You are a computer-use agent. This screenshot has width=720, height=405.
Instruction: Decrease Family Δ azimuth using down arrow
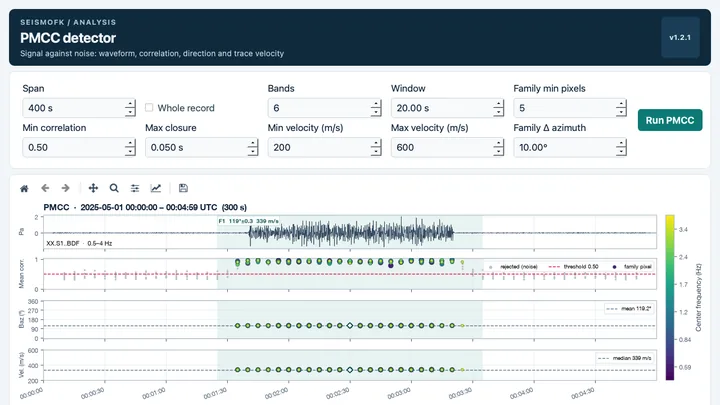pos(621,152)
